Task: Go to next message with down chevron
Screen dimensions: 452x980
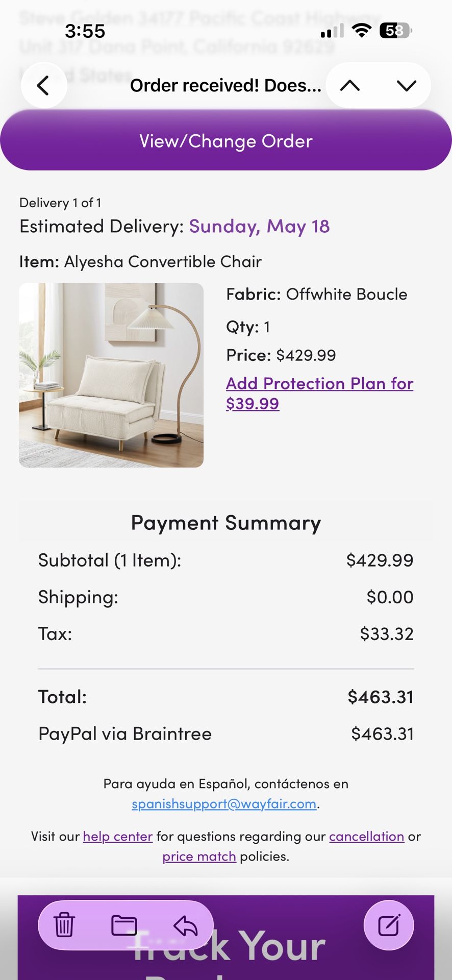Action: coord(406,85)
